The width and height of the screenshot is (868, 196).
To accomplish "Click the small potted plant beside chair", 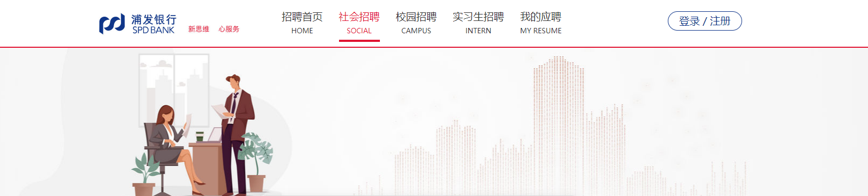I will [x=144, y=175].
